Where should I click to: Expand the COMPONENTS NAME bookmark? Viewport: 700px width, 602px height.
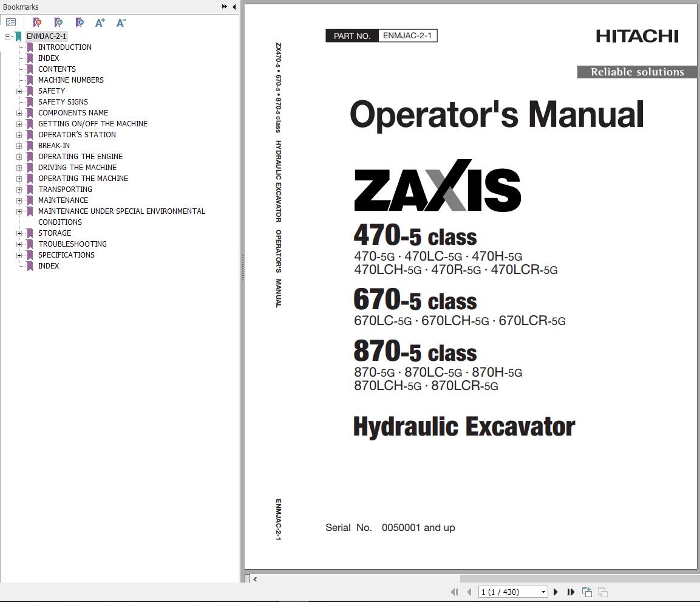click(x=19, y=113)
